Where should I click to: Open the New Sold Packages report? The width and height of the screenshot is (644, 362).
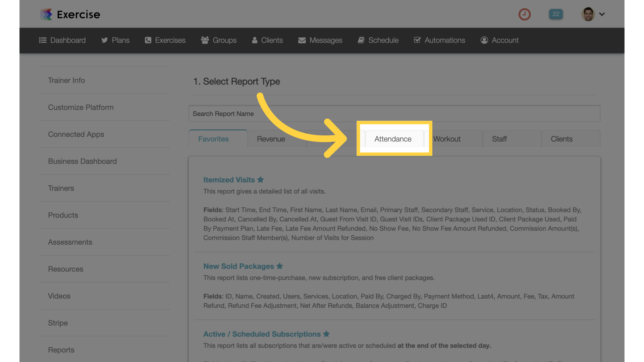pos(239,266)
